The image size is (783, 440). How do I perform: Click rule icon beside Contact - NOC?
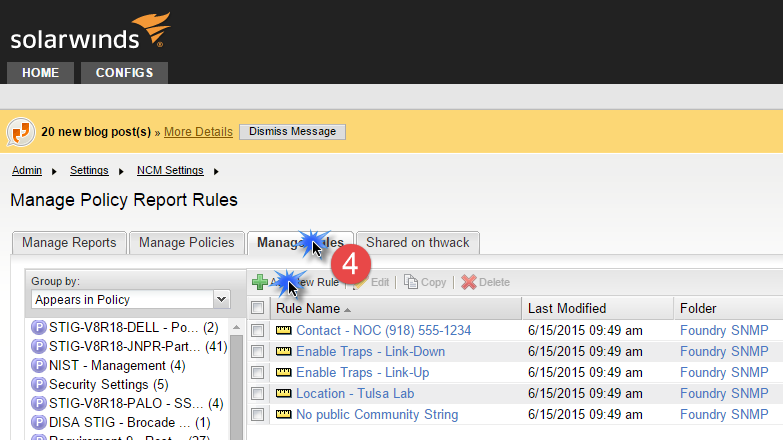(284, 331)
